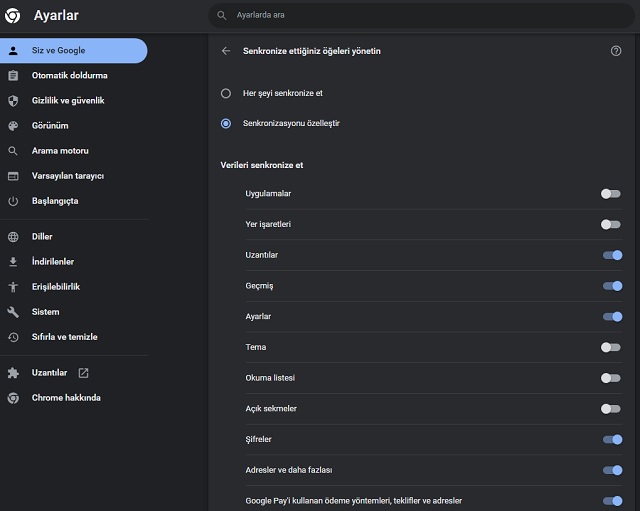The image size is (640, 511).
Task: Enable the Uygulamalar sync toggle
Action: pyautogui.click(x=611, y=194)
